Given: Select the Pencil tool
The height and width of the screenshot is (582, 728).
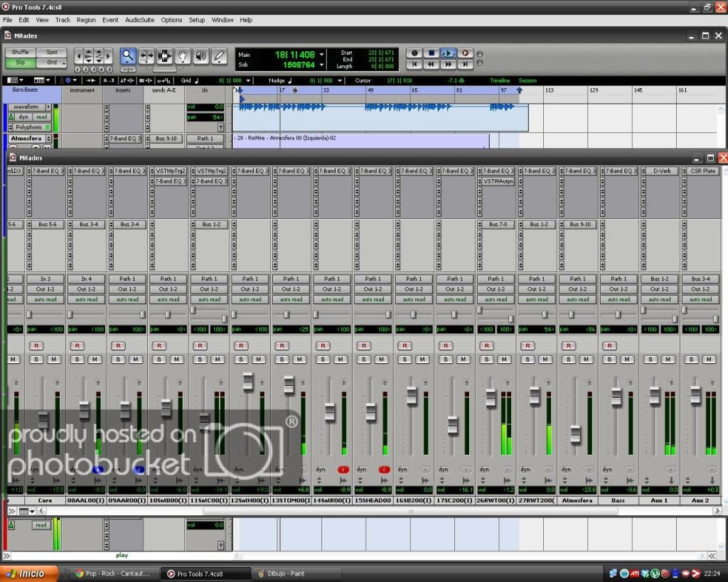Looking at the screenshot, I should 219,56.
